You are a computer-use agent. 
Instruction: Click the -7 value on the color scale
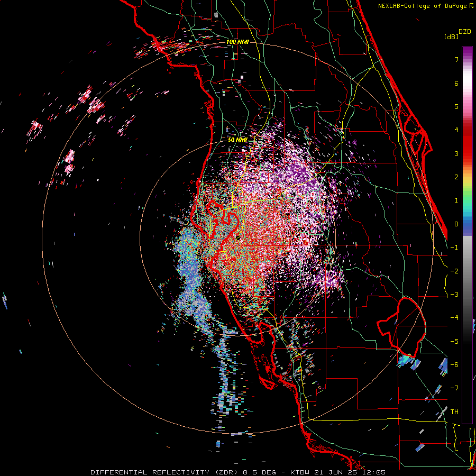click(x=454, y=388)
